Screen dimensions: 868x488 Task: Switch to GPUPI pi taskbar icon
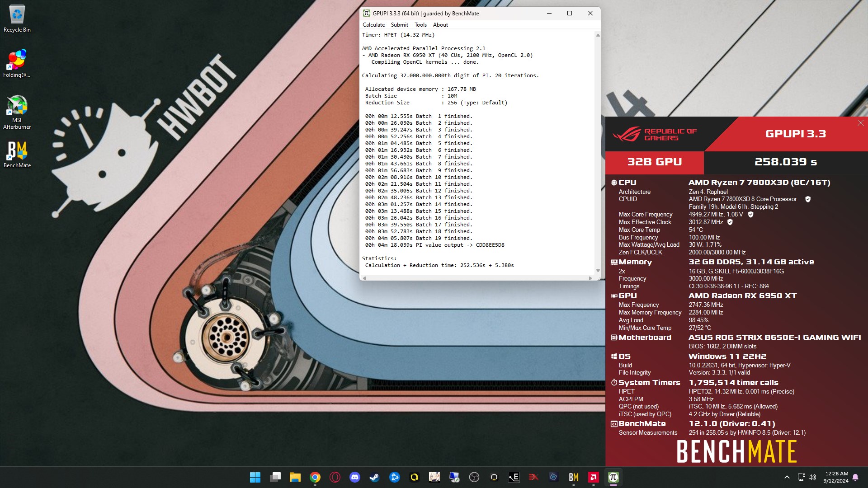613,477
